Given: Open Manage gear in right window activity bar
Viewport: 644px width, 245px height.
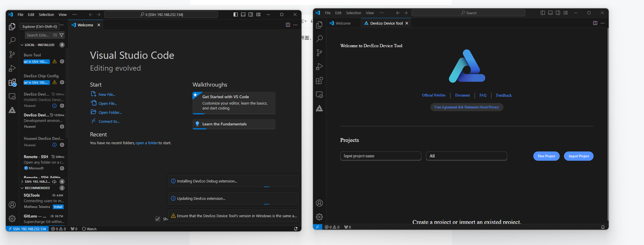Looking at the screenshot, I should click(x=319, y=217).
